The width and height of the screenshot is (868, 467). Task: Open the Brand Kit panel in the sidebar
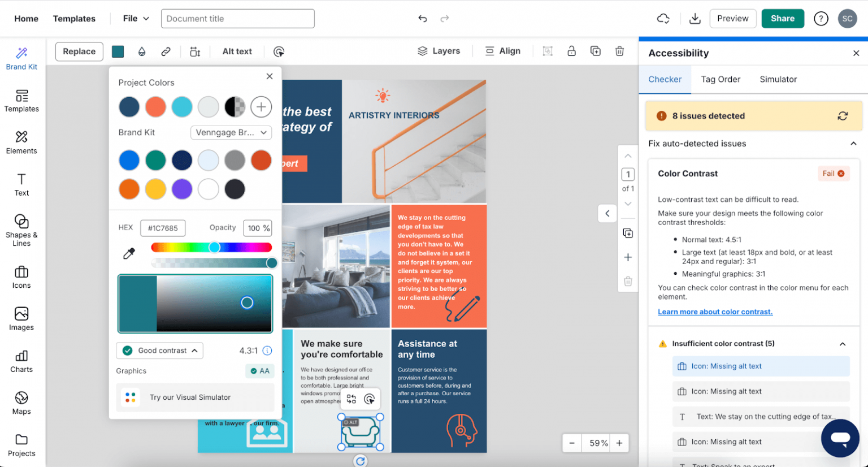coord(21,58)
